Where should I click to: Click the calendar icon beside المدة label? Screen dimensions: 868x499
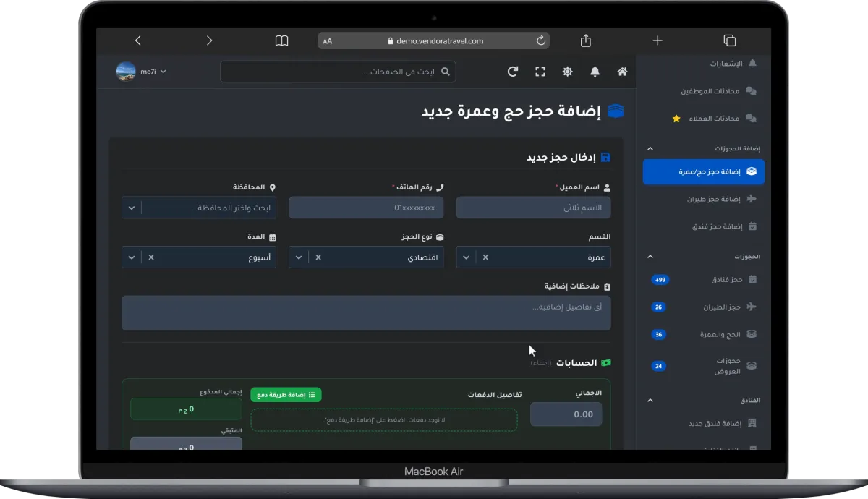point(273,237)
